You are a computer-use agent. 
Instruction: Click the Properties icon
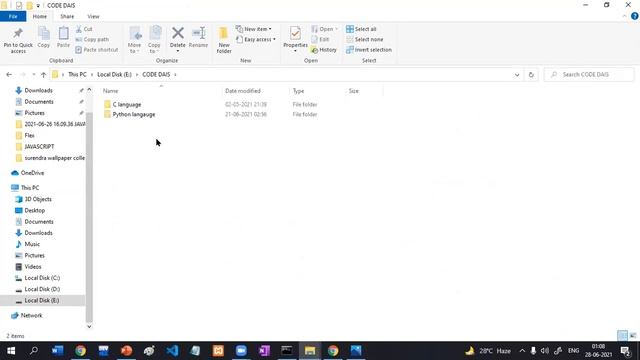click(295, 33)
